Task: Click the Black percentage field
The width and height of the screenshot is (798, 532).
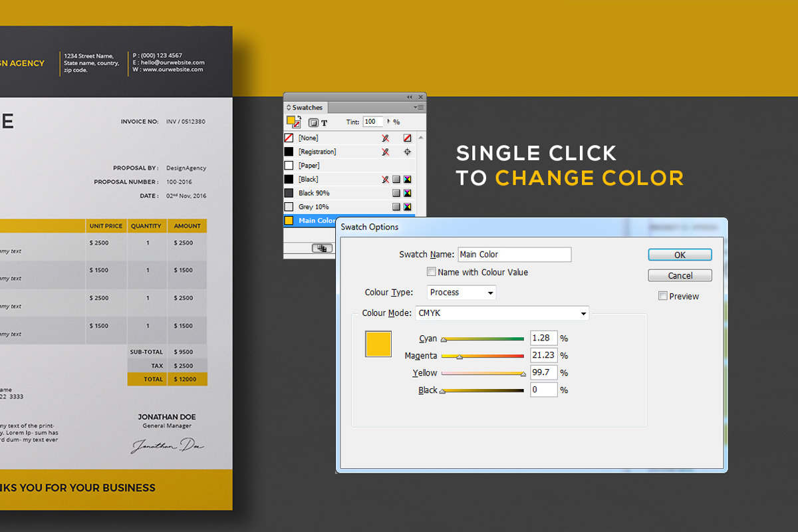Action: pos(544,390)
